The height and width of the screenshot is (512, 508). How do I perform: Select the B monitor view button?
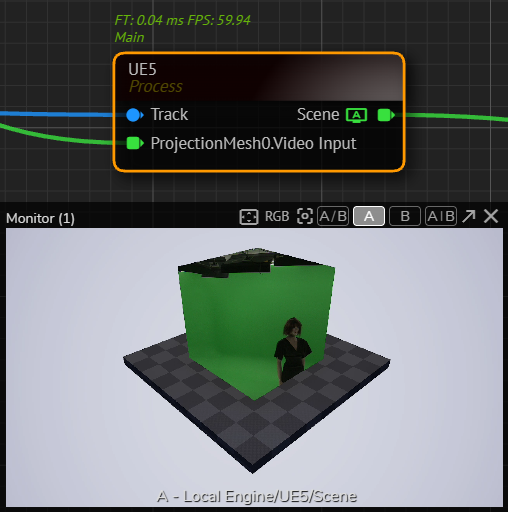pos(405,216)
